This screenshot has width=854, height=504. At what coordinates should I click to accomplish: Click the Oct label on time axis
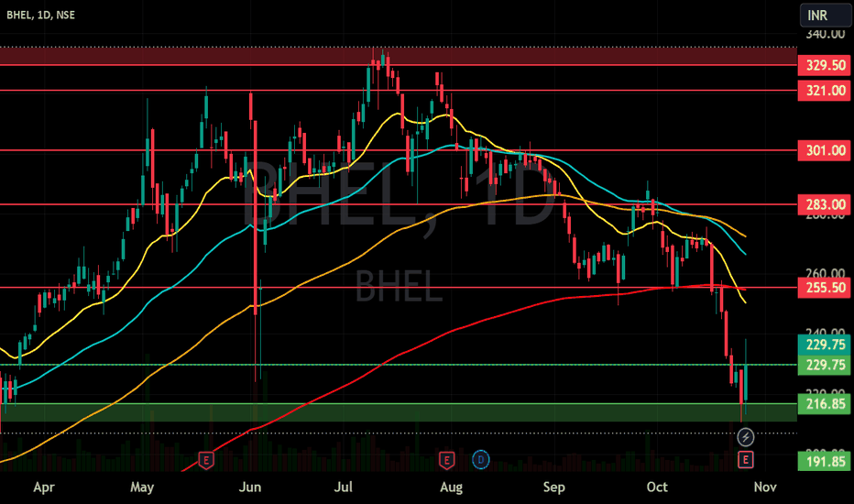[x=657, y=487]
